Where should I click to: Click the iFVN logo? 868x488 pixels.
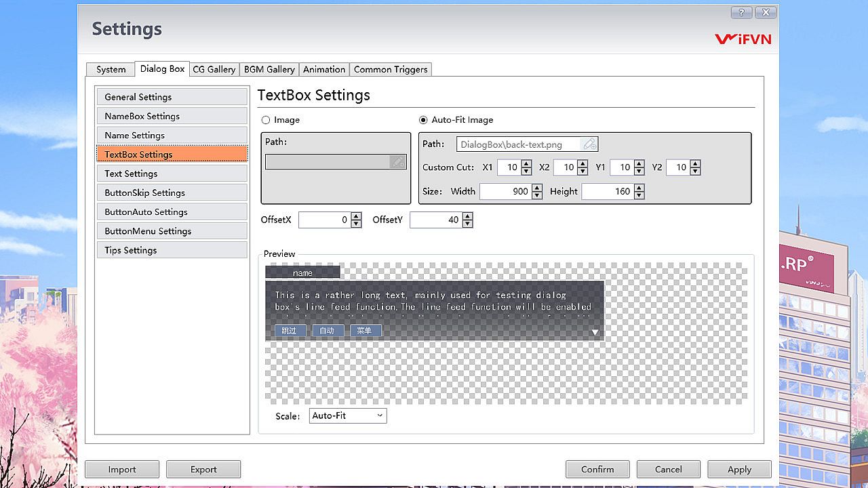point(743,39)
